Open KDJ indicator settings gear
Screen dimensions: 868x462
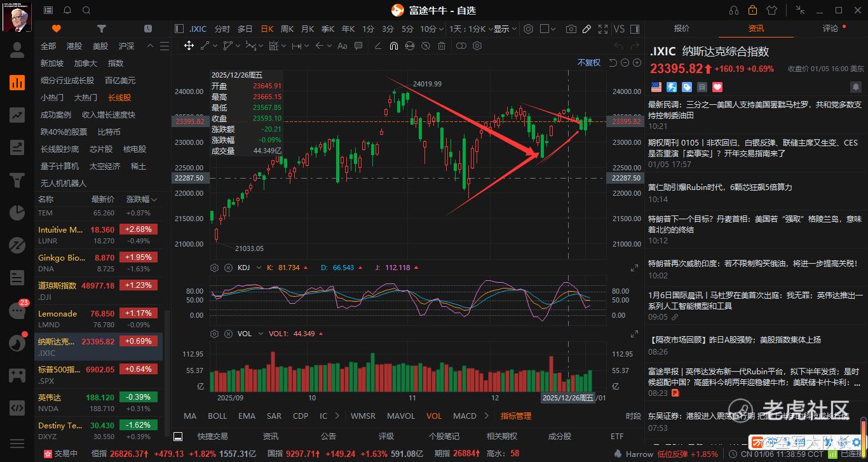pyautogui.click(x=215, y=268)
